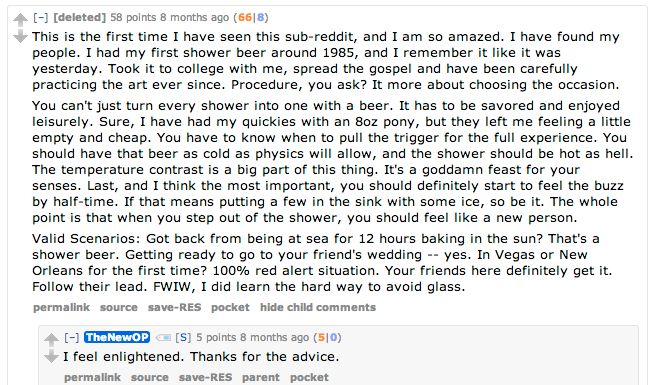Collapse the deleted user's comment thread

[x=41, y=17]
